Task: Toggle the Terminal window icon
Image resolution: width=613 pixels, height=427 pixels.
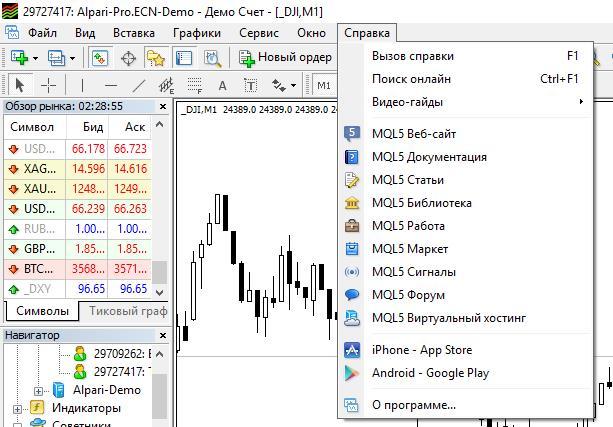Action: tap(183, 58)
